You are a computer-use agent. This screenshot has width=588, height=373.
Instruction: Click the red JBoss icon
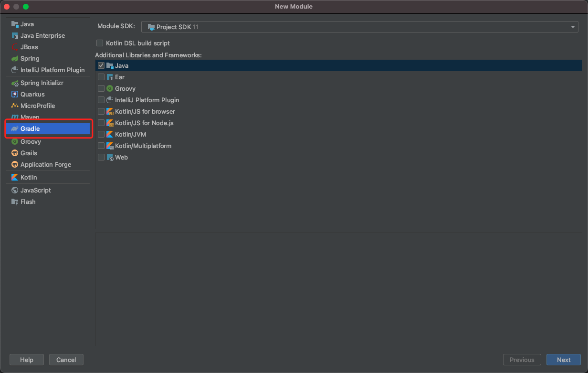point(15,47)
